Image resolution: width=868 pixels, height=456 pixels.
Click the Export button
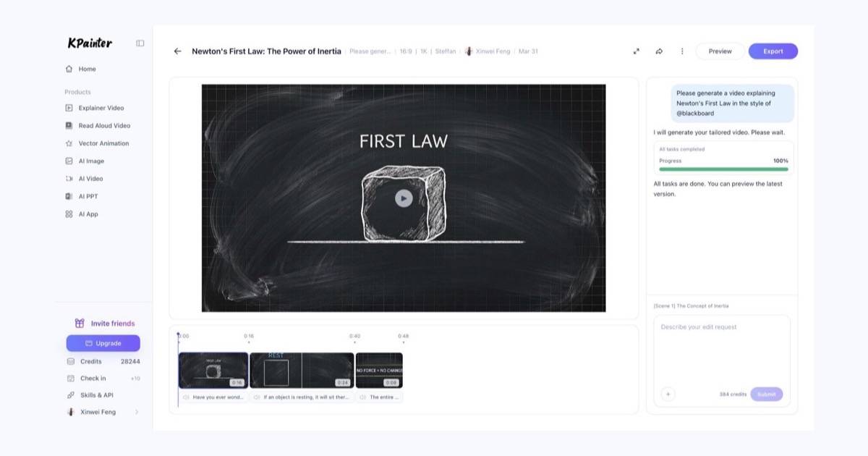click(773, 51)
